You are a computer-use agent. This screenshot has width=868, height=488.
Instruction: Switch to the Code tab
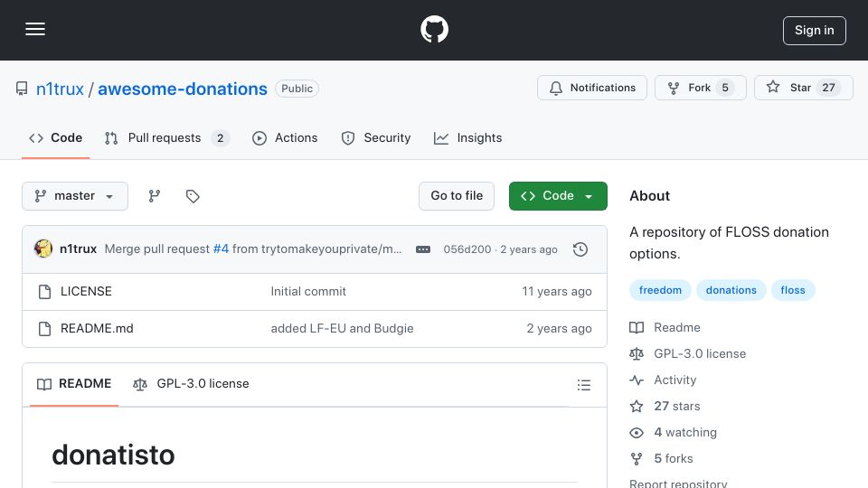click(x=55, y=137)
